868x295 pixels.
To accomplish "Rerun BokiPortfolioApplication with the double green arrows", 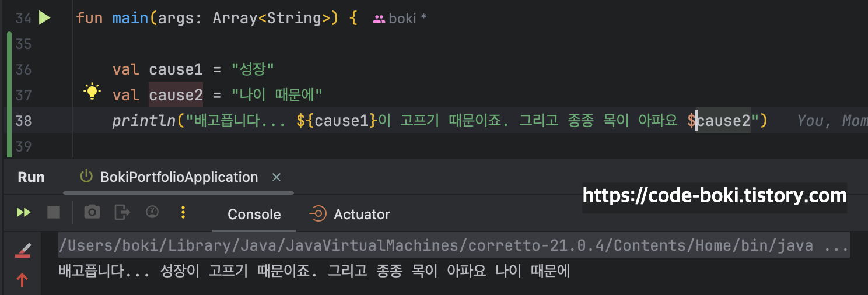I will click(x=23, y=213).
